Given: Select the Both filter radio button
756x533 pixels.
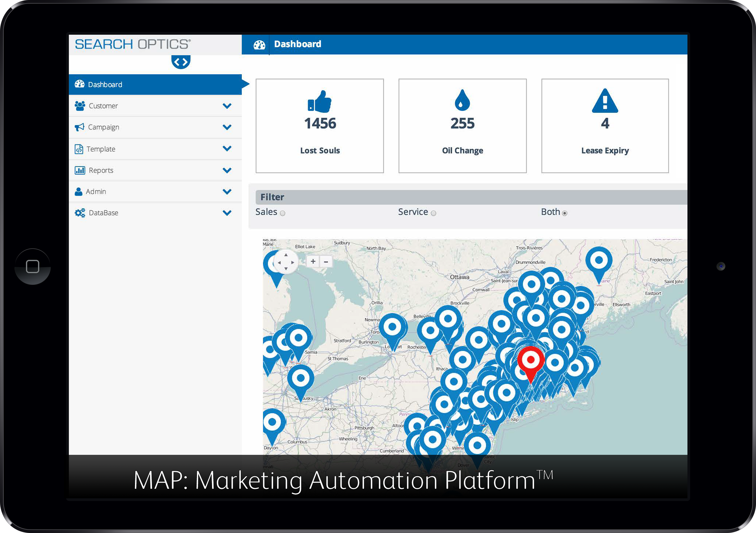Looking at the screenshot, I should point(565,213).
